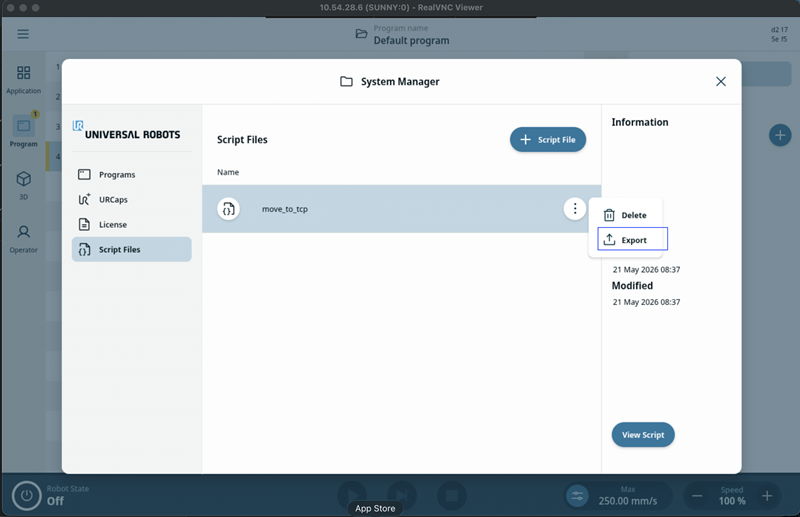Click the robot power state button

click(x=27, y=496)
